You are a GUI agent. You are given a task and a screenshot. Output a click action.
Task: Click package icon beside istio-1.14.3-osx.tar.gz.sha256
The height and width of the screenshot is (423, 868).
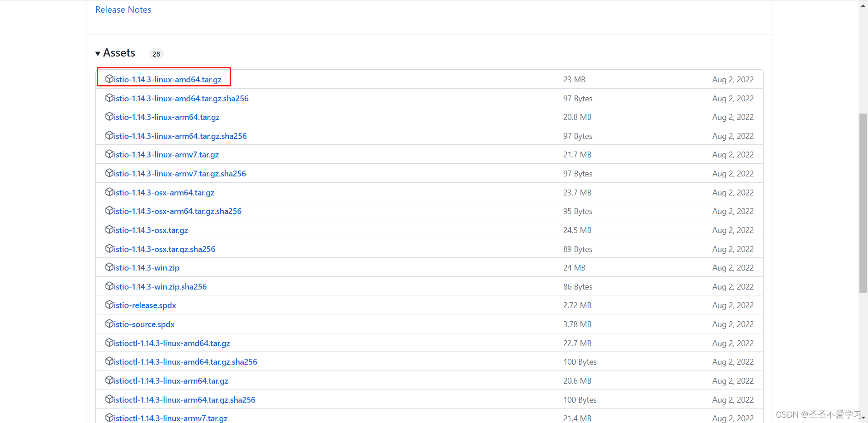[x=109, y=248]
